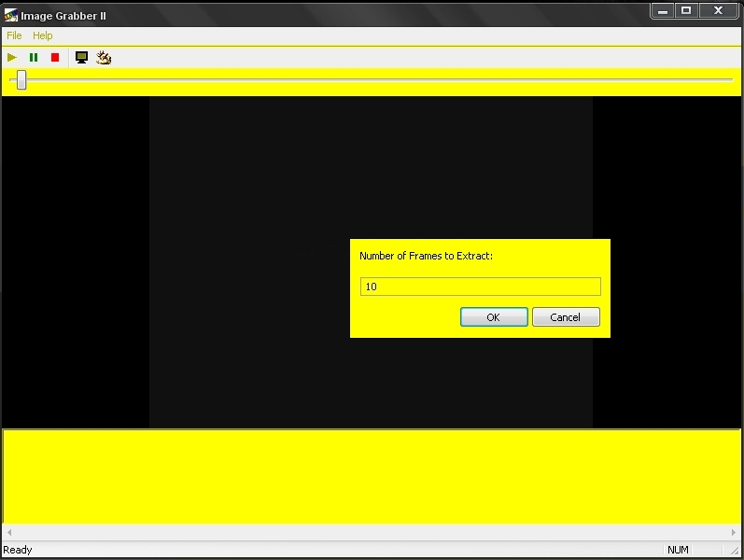Minimize the Image Grabber II window
The height and width of the screenshot is (560, 744).
pos(663,10)
